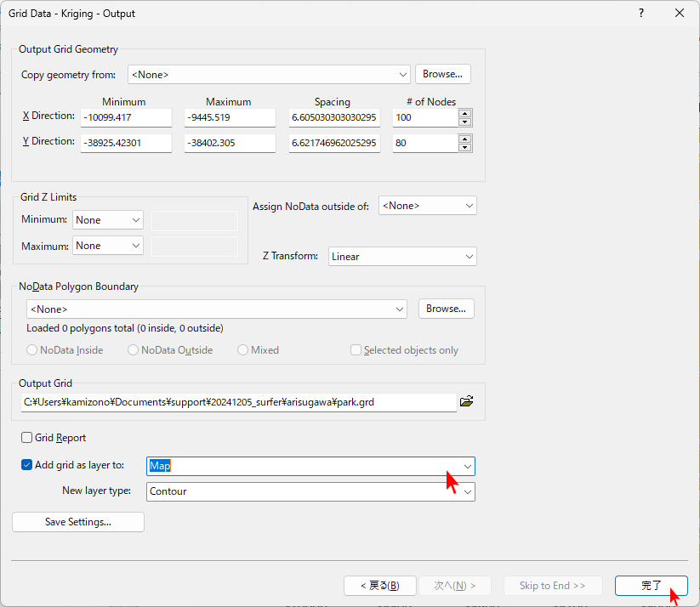This screenshot has width=700, height=607.
Task: Enable the Grid Report checkbox
Action: (26, 438)
